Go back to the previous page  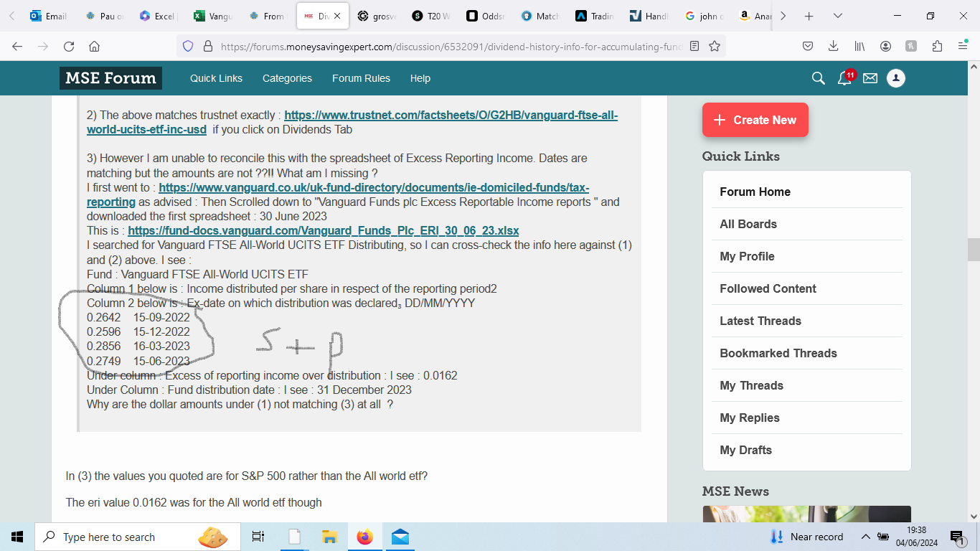coord(17,47)
